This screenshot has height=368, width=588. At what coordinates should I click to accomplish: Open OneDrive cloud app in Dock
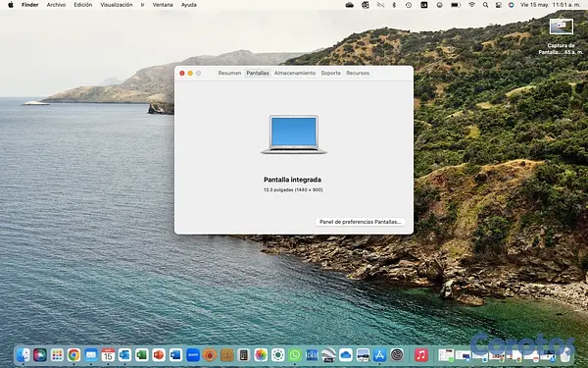coord(346,354)
